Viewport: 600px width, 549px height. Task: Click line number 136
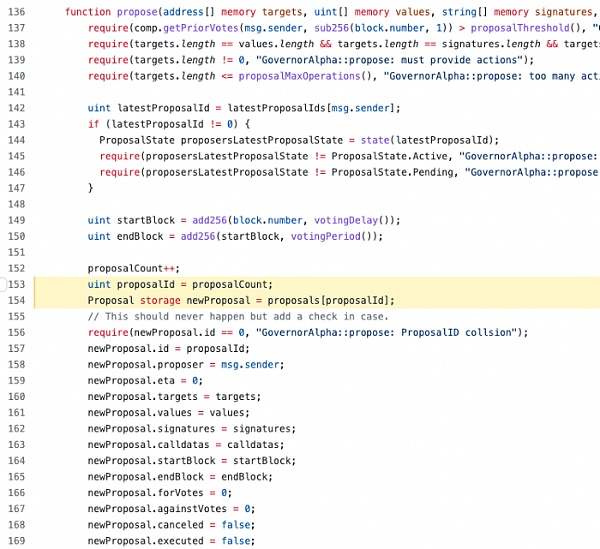pos(16,12)
